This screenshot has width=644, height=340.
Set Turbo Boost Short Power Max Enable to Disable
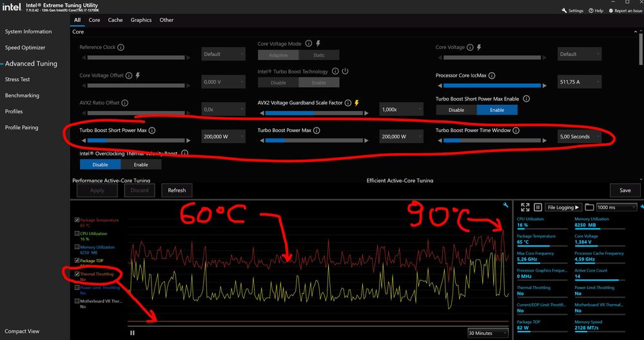(x=456, y=110)
